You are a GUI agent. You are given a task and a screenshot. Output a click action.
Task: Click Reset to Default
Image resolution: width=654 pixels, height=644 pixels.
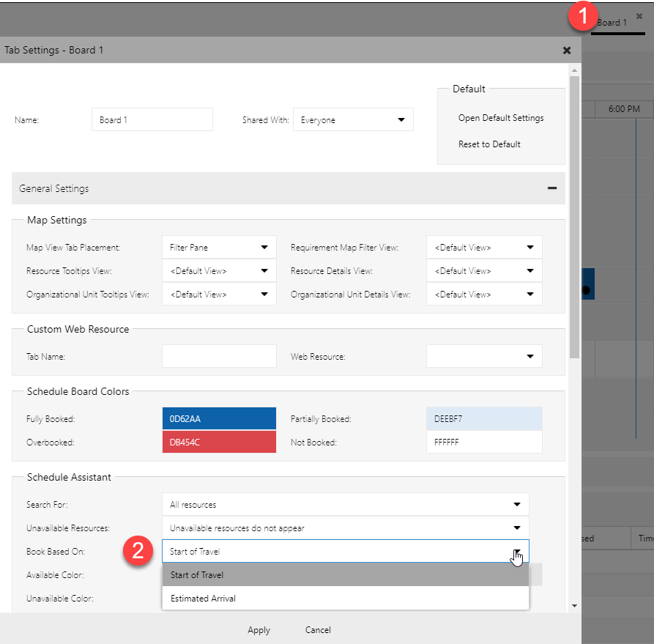[x=489, y=144]
